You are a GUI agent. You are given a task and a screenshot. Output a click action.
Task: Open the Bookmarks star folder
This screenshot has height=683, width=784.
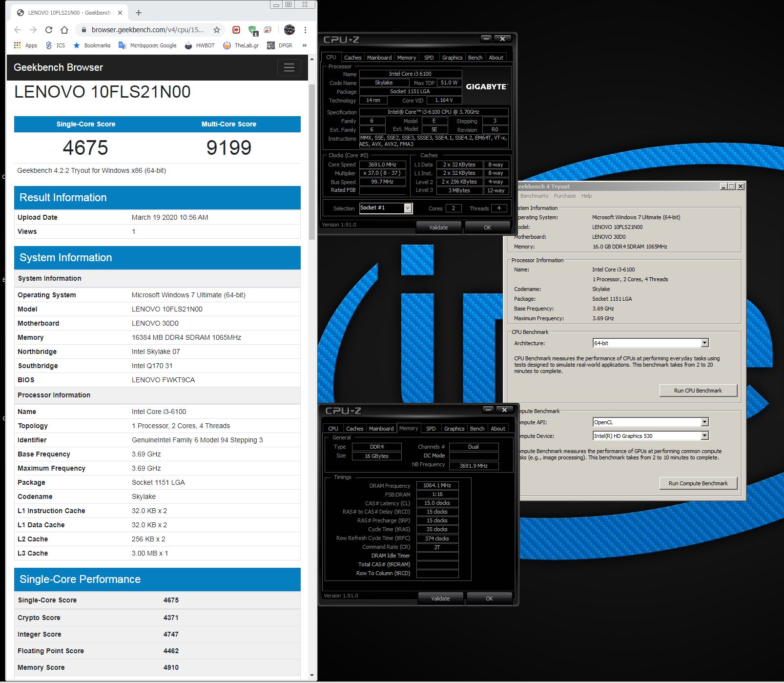pos(92,45)
